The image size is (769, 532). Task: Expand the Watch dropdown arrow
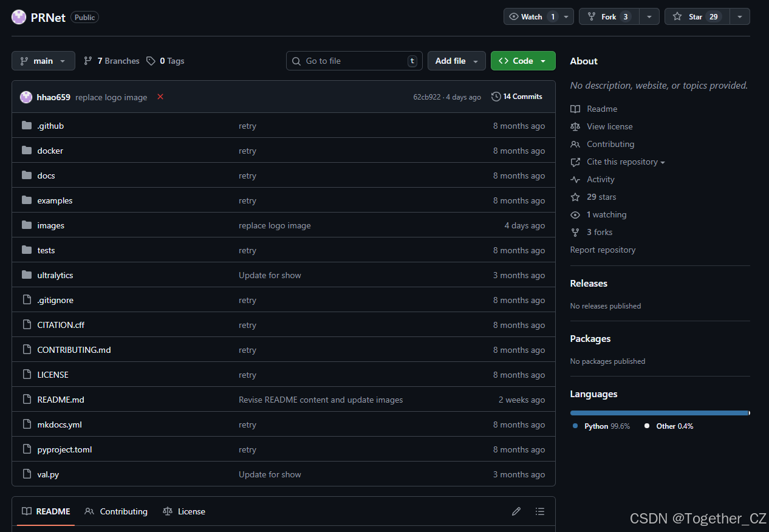pyautogui.click(x=566, y=16)
